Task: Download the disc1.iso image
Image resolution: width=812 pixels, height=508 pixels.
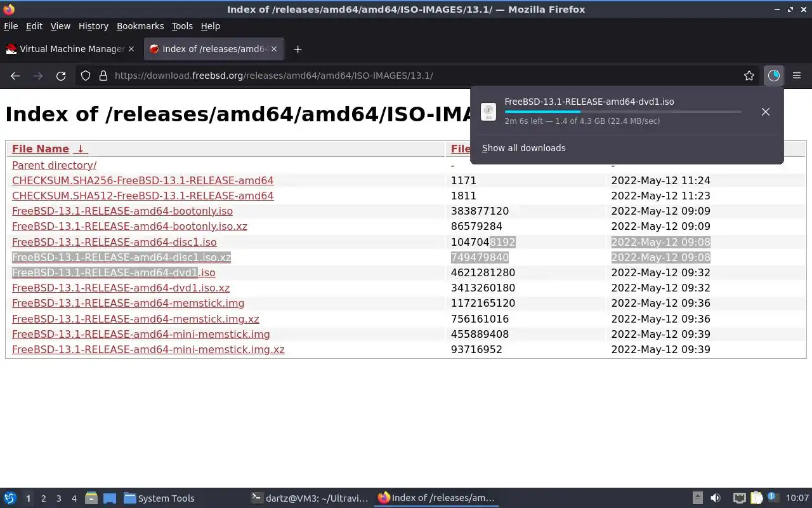Action: coord(114,242)
